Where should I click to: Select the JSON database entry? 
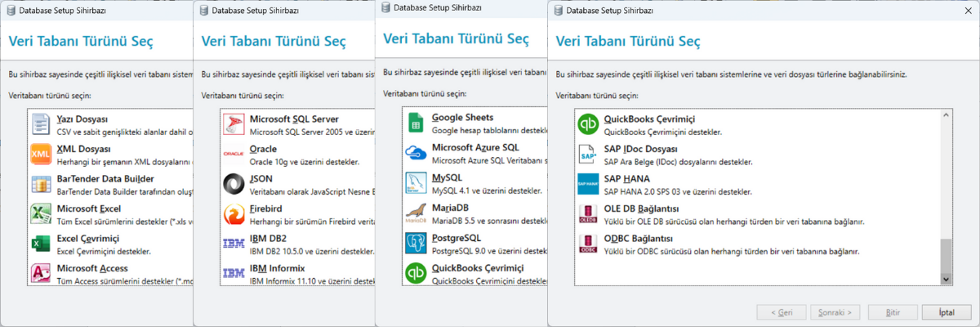261,178
